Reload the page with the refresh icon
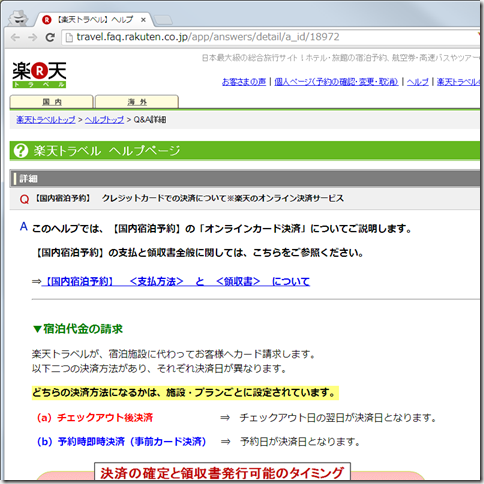 50,37
